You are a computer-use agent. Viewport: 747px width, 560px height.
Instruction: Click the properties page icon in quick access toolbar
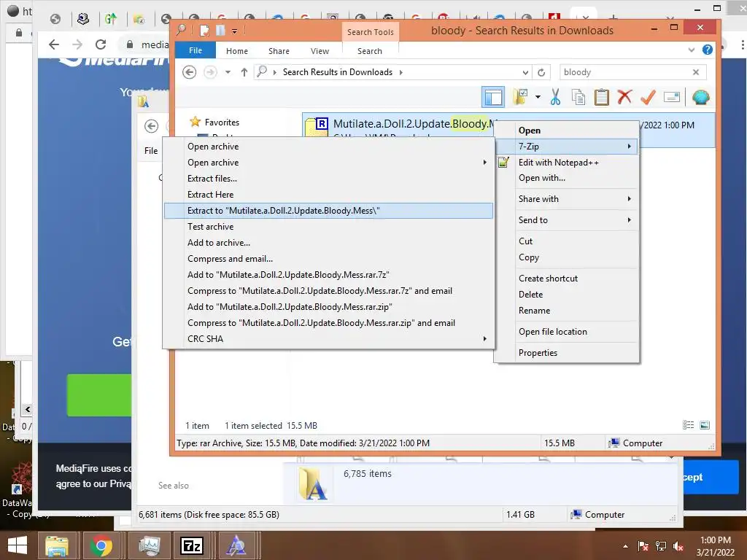pos(204,31)
